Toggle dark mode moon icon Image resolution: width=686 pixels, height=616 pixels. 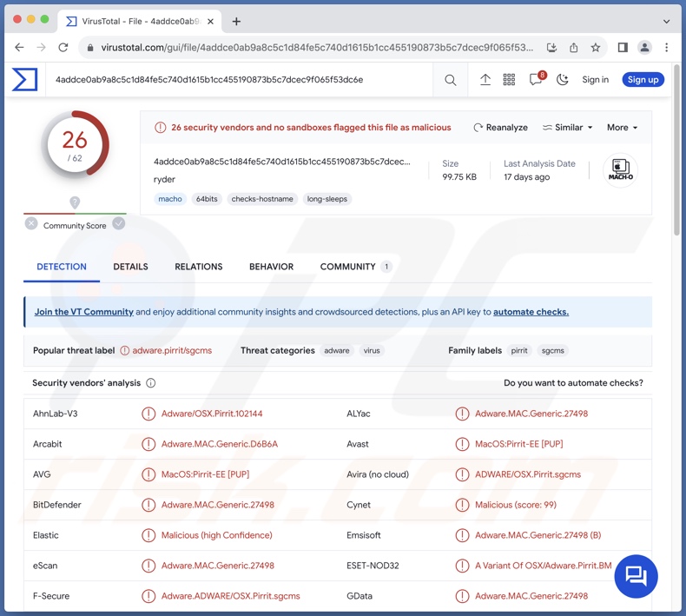(x=562, y=80)
